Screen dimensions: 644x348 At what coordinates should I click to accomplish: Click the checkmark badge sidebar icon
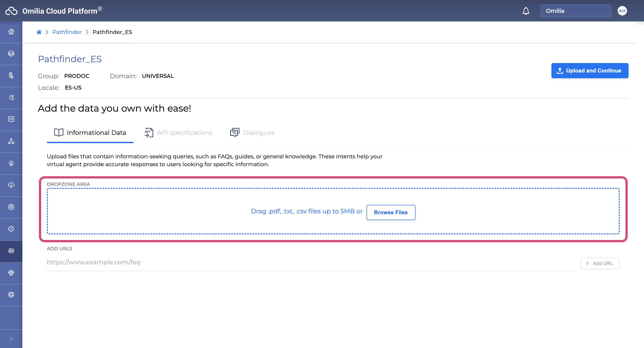point(11,229)
